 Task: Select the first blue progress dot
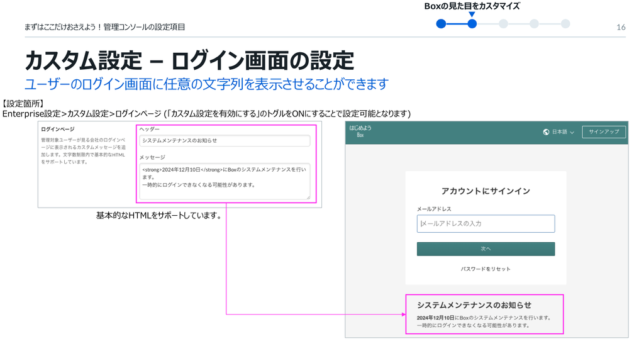click(x=441, y=24)
